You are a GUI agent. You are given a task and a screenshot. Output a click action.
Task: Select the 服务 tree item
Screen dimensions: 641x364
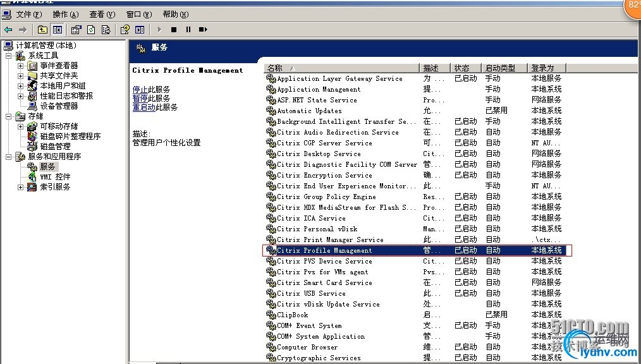click(x=47, y=167)
